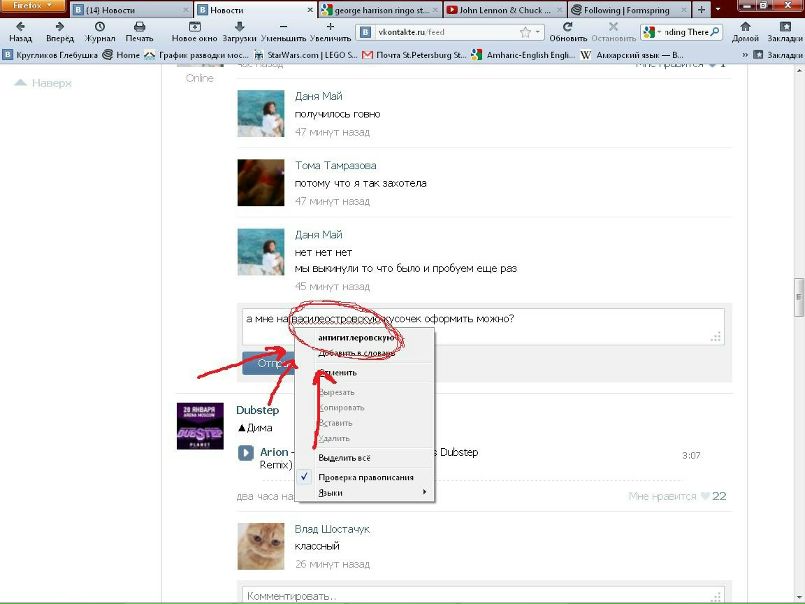This screenshot has width=805, height=604.
Task: Play the Arion audio track
Action: pos(246,453)
